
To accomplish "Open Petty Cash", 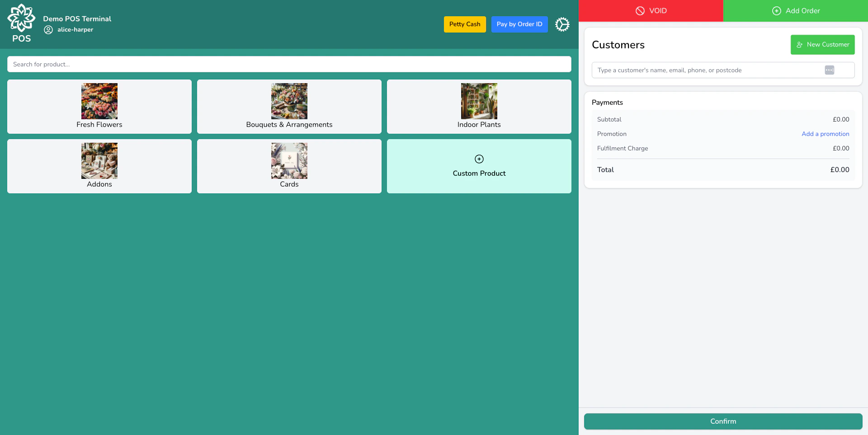I will [x=464, y=24].
